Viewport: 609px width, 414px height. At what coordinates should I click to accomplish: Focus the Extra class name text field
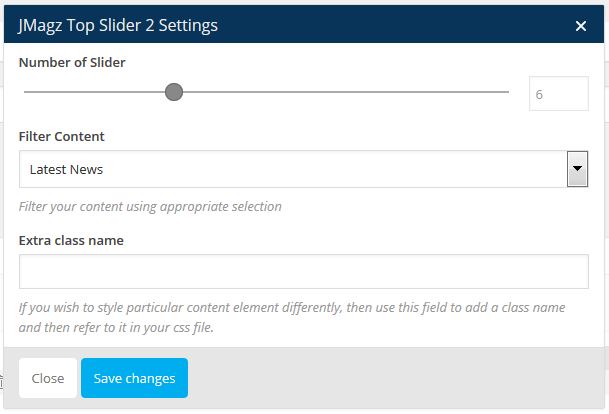[x=304, y=271]
